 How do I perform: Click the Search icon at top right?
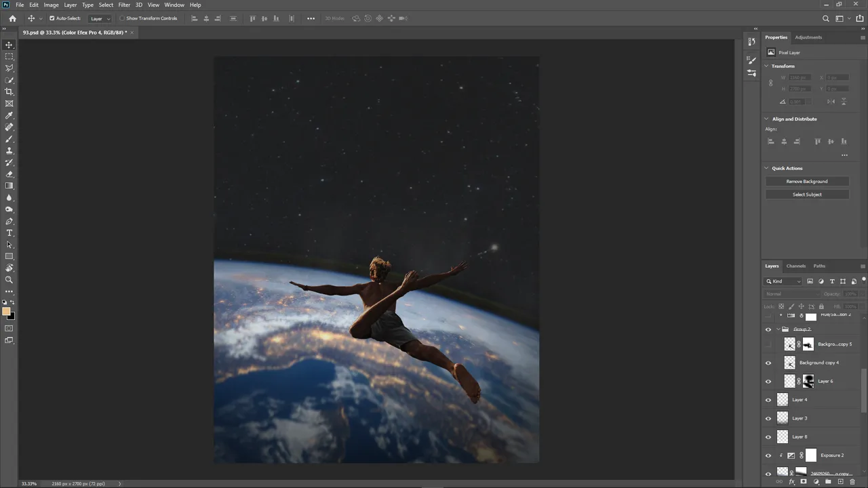(x=826, y=18)
